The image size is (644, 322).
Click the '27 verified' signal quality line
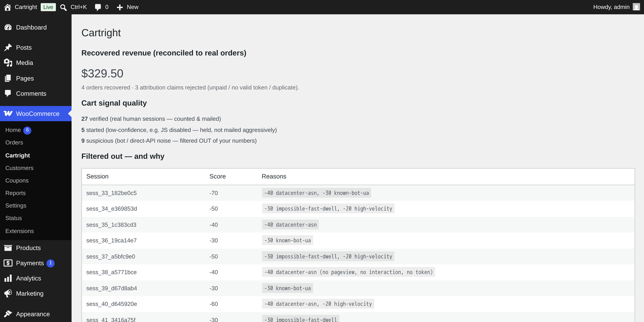[151, 119]
